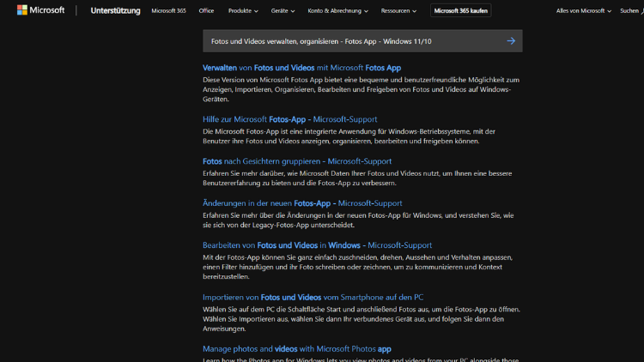This screenshot has height=362, width=644.
Task: Submit search with the arrow icon
Action: coord(511,41)
